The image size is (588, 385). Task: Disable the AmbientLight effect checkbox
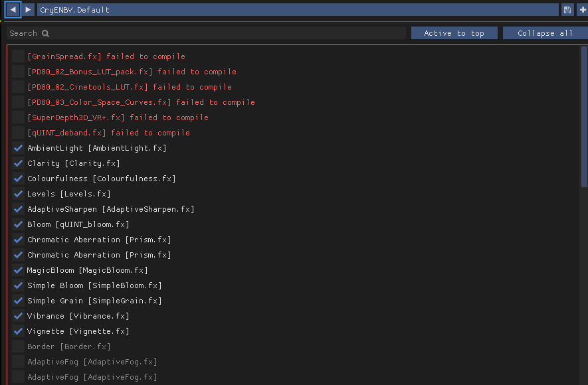pos(18,148)
